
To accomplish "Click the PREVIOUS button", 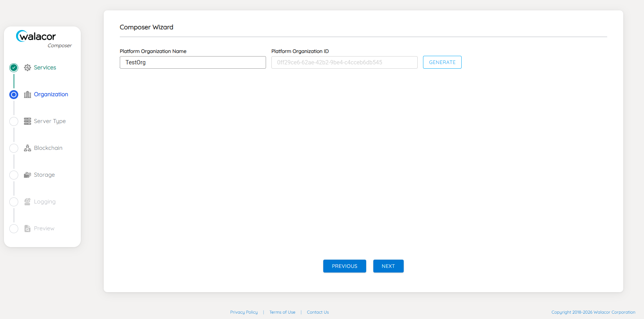I will click(x=345, y=266).
